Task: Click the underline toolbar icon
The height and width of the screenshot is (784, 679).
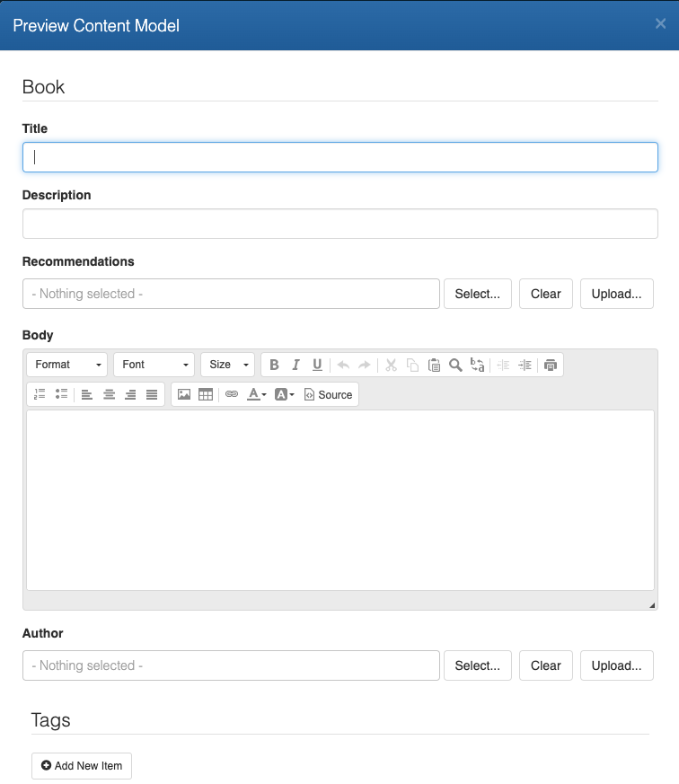Action: point(317,365)
